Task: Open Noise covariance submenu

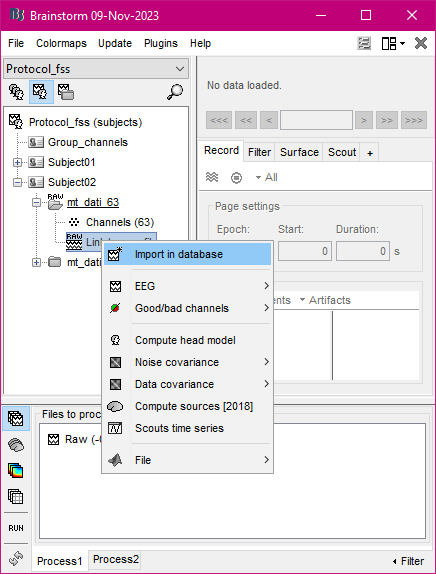Action: click(x=187, y=362)
